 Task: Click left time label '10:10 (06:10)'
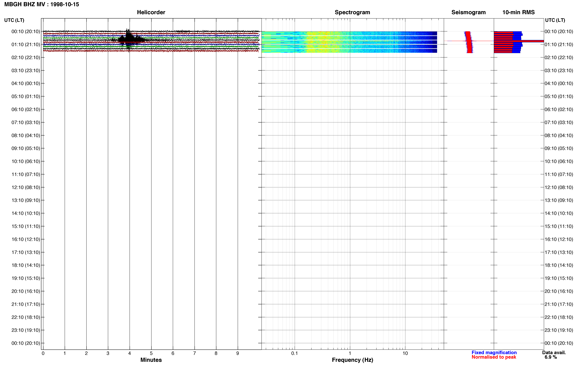pyautogui.click(x=26, y=161)
